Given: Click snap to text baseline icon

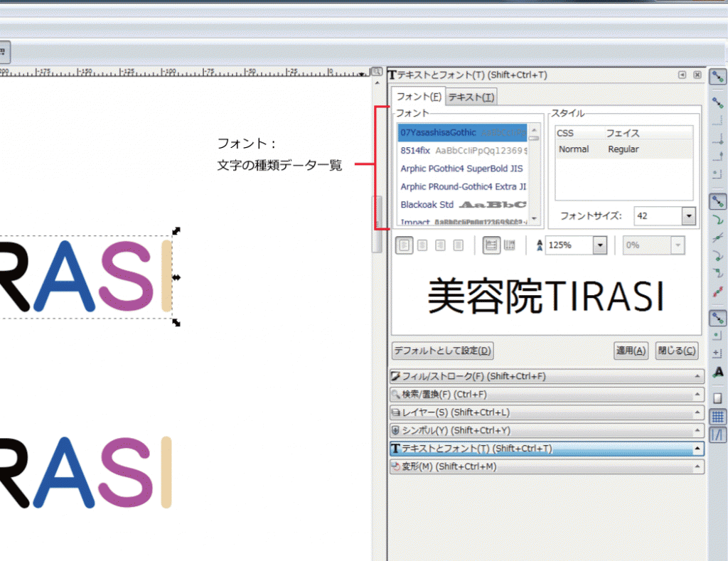Looking at the screenshot, I should [718, 372].
